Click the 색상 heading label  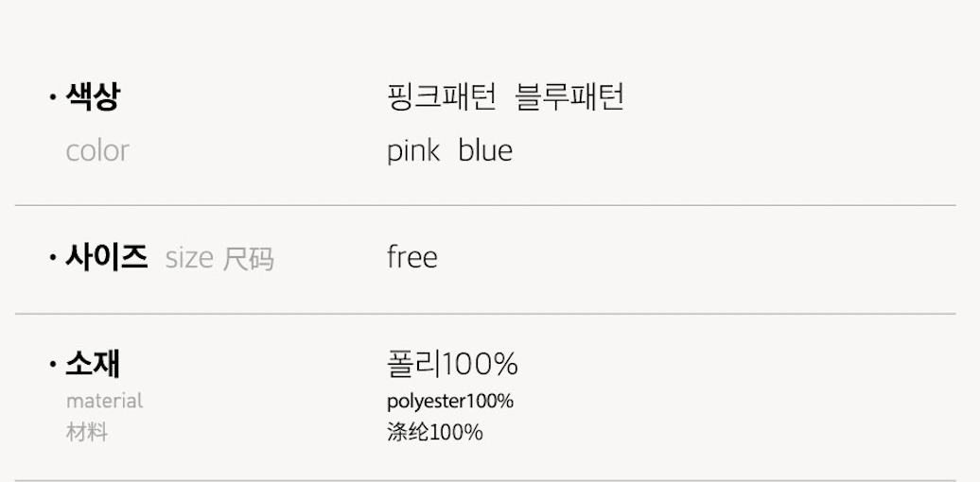pyautogui.click(x=92, y=96)
